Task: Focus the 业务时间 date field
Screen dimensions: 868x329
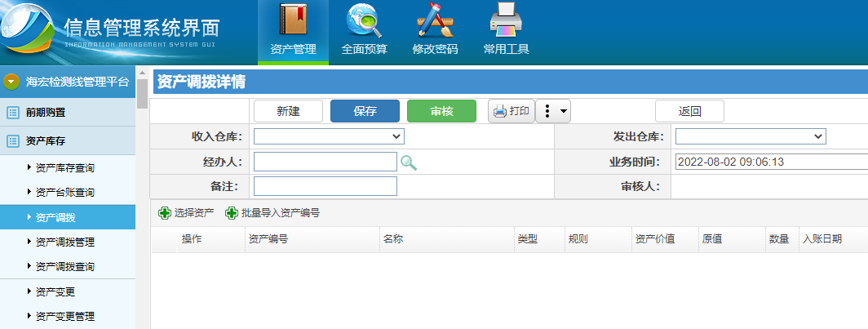Action: point(772,162)
